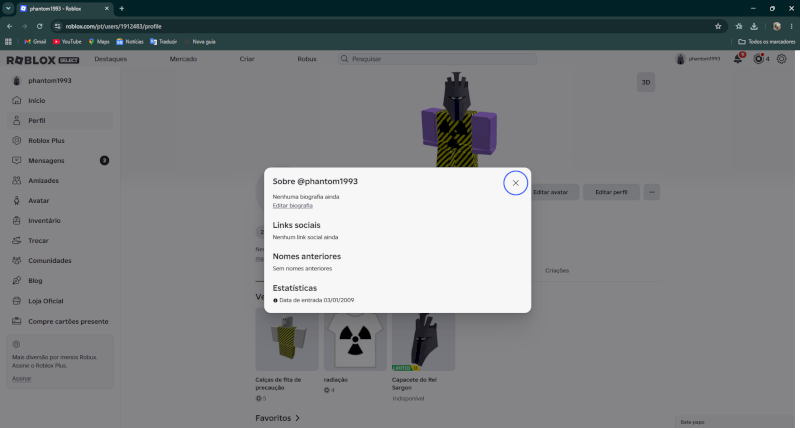The width and height of the screenshot is (800, 428).
Task: Click the Data de entrada text
Action: coord(316,300)
